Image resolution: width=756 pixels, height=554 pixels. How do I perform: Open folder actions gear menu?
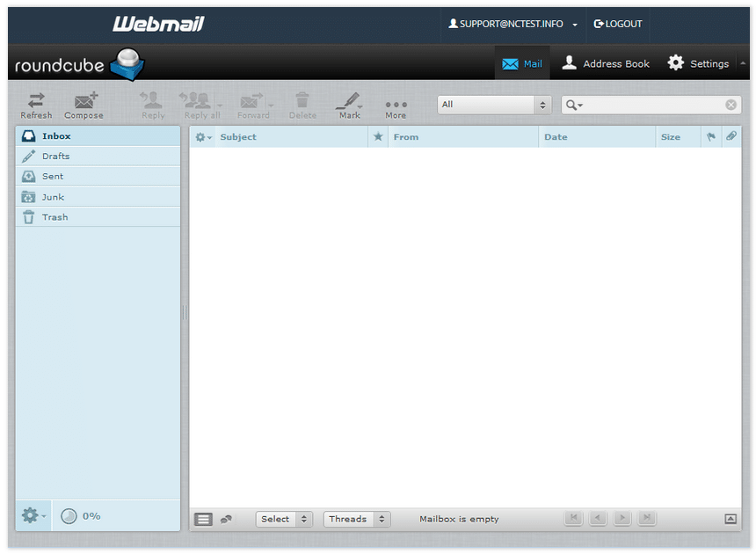33,515
